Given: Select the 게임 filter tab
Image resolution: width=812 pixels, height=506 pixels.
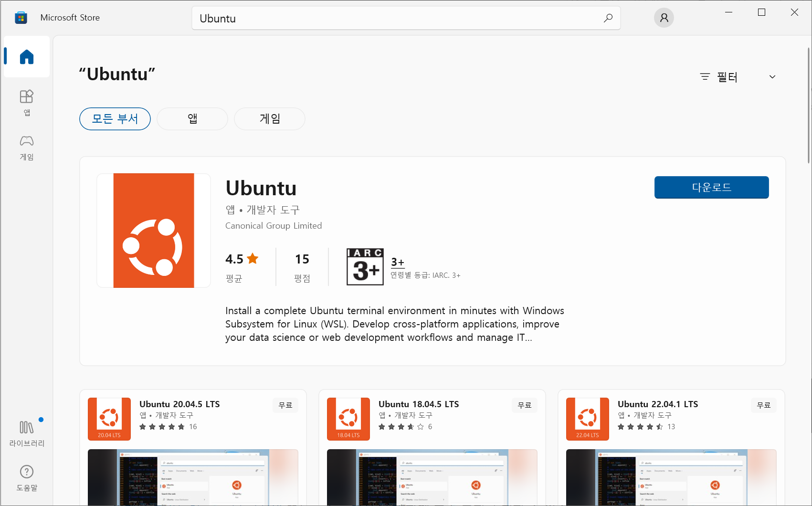Looking at the screenshot, I should 270,119.
